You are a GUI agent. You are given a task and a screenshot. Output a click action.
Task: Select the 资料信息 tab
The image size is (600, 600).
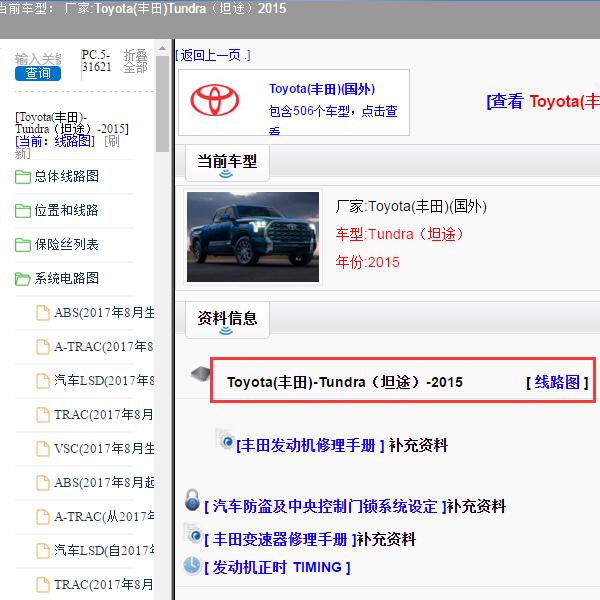(227, 319)
